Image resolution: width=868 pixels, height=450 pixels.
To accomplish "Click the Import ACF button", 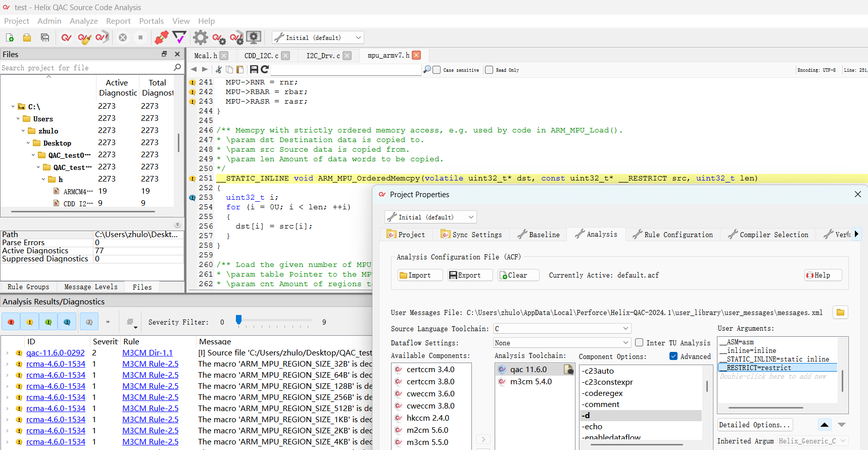I will (420, 275).
